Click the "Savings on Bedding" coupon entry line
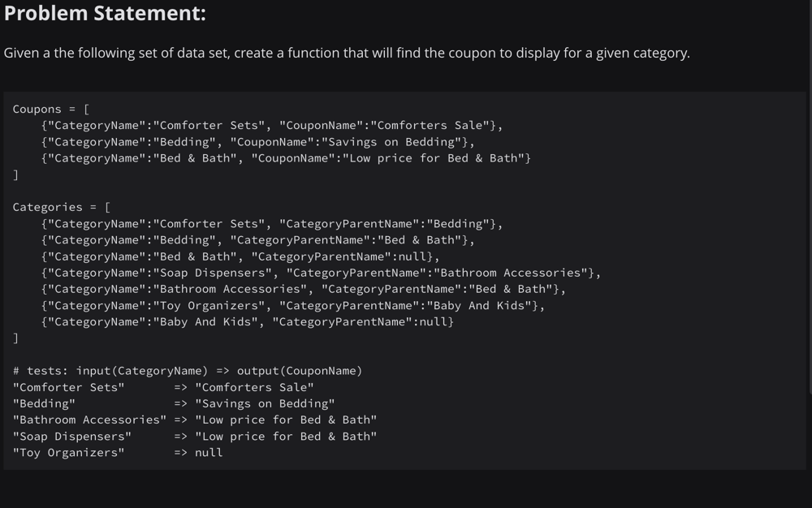 pos(258,142)
